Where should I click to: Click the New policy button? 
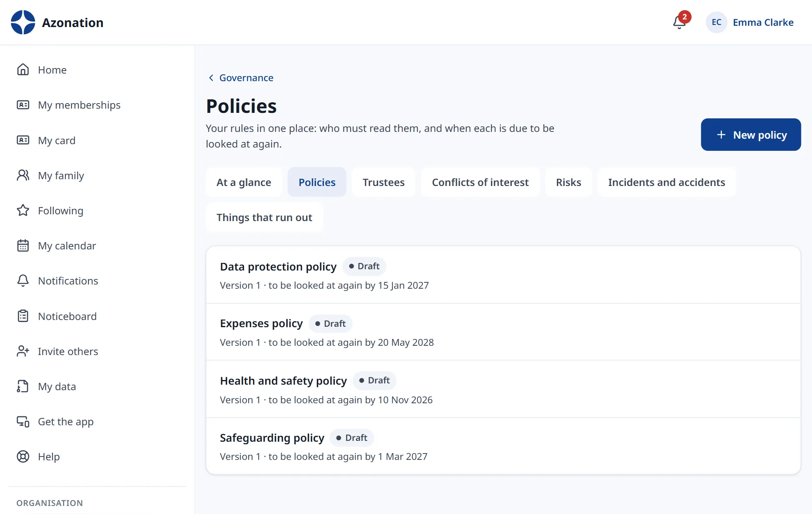pos(751,135)
